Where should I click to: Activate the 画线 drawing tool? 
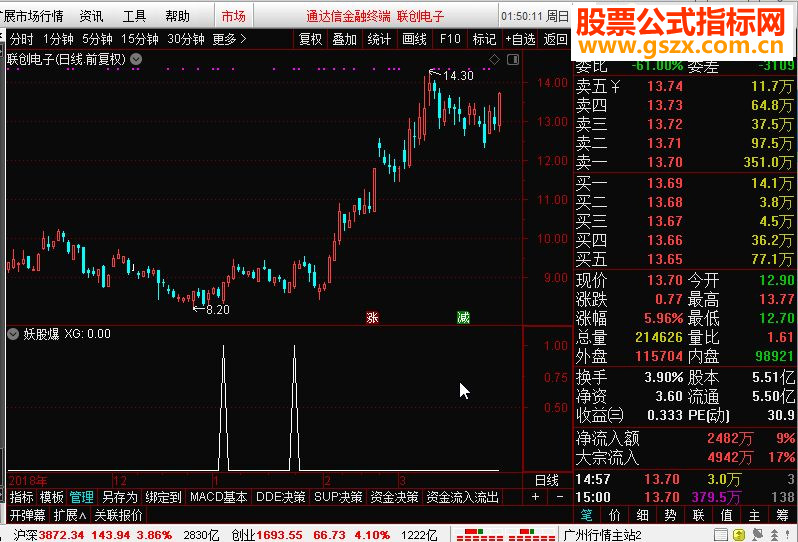(414, 39)
